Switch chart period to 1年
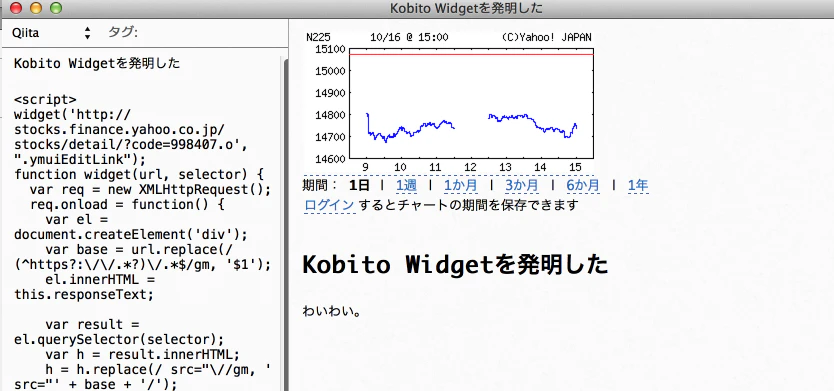 pyautogui.click(x=638, y=185)
